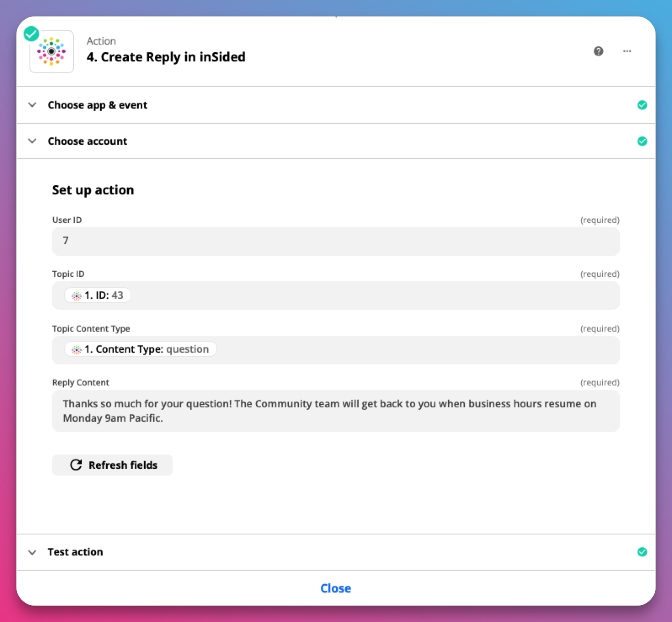
Task: Click the Close link at bottom
Action: pyautogui.click(x=336, y=588)
